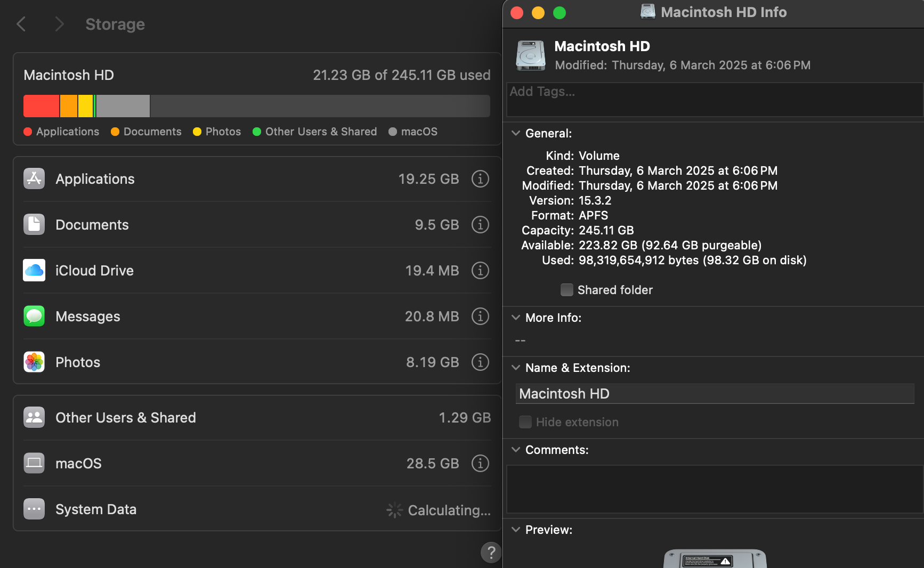924x568 pixels.
Task: Click the gray macOS segment of storage bar
Action: (x=123, y=106)
